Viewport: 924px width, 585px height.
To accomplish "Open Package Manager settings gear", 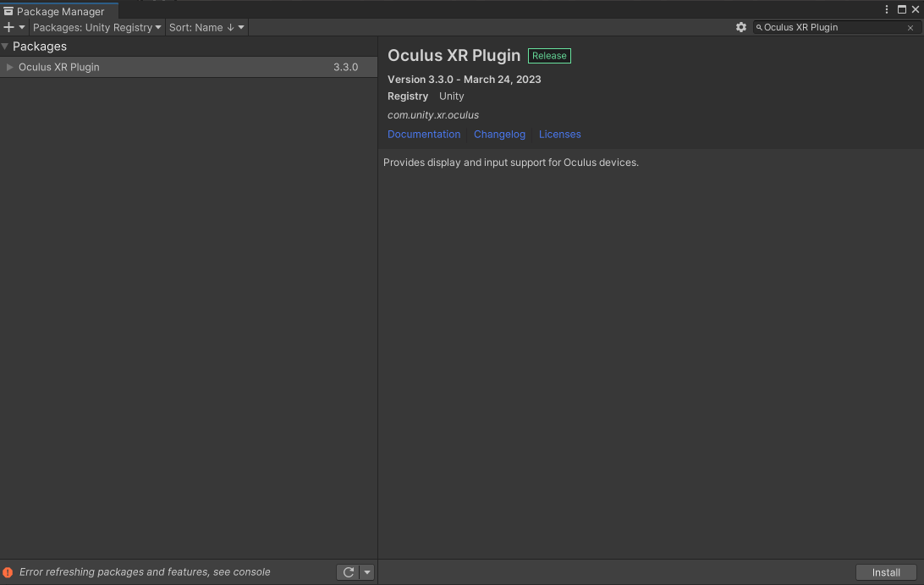I will [740, 27].
